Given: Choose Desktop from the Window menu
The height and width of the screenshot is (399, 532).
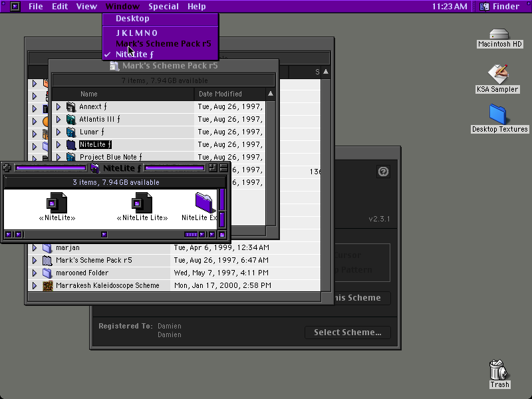Looking at the screenshot, I should point(160,19).
